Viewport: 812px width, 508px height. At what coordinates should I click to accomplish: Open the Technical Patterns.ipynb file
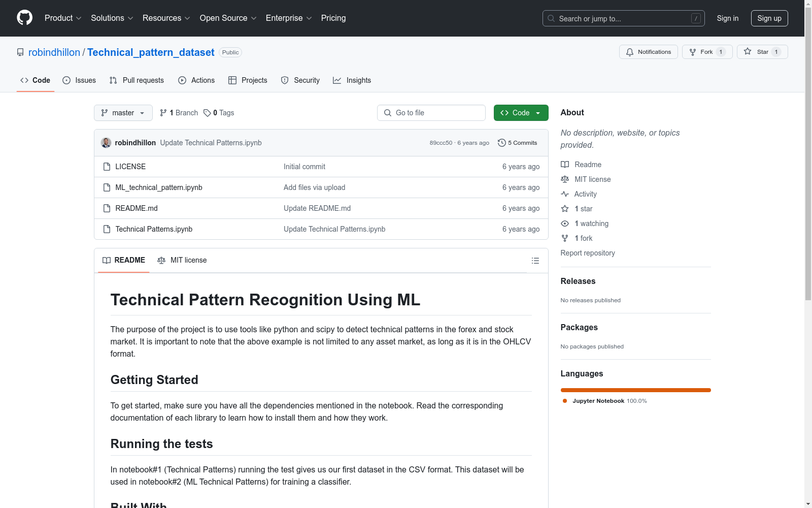pos(154,229)
